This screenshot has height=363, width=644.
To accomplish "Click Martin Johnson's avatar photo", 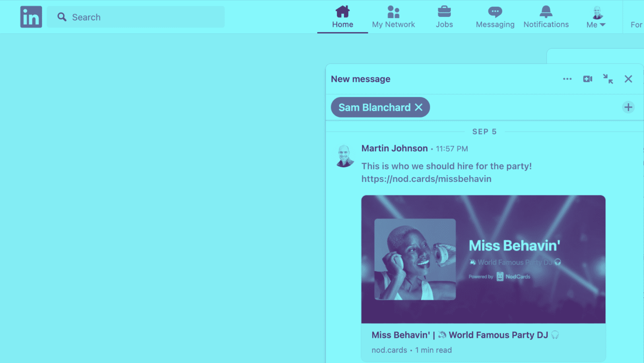I will (345, 156).
